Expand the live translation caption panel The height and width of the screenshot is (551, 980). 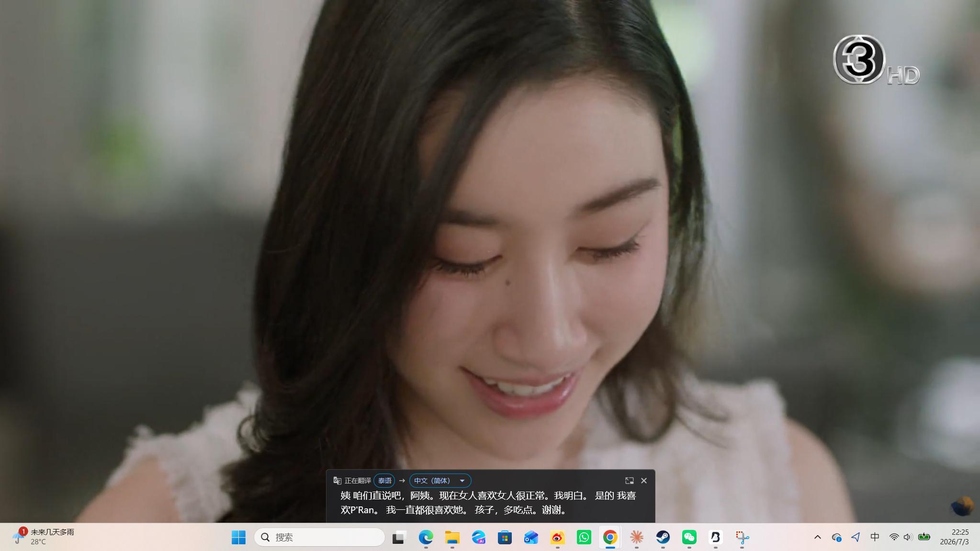[x=629, y=481]
